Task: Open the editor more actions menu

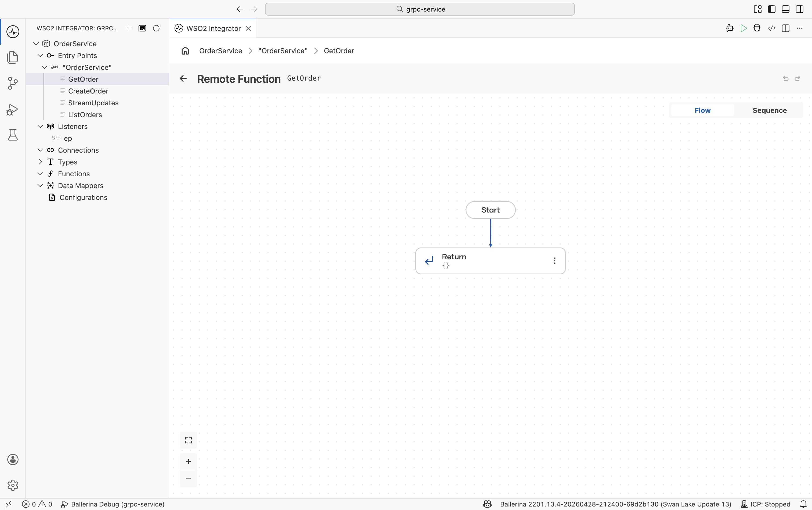Action: click(800, 28)
